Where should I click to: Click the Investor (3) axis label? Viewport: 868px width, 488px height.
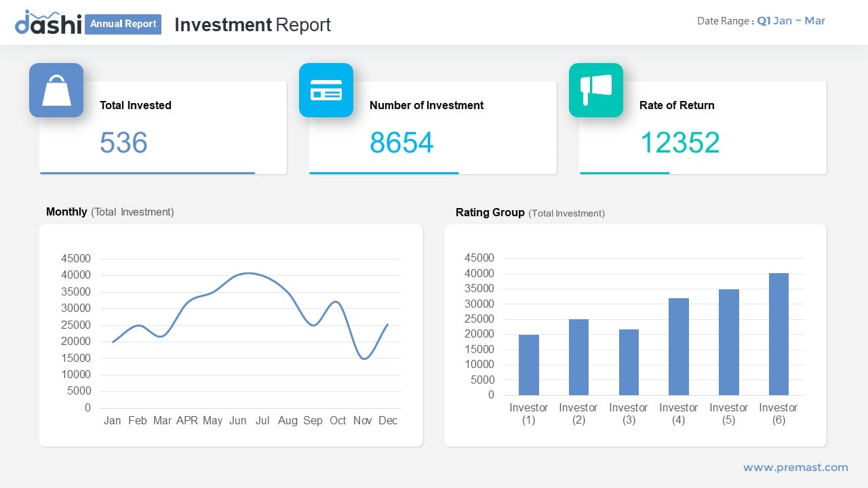click(x=629, y=413)
